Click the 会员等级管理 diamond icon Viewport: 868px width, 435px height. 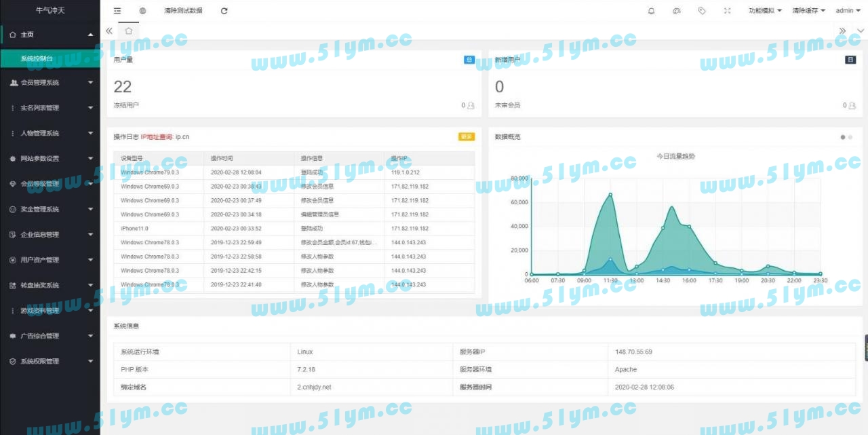point(13,184)
